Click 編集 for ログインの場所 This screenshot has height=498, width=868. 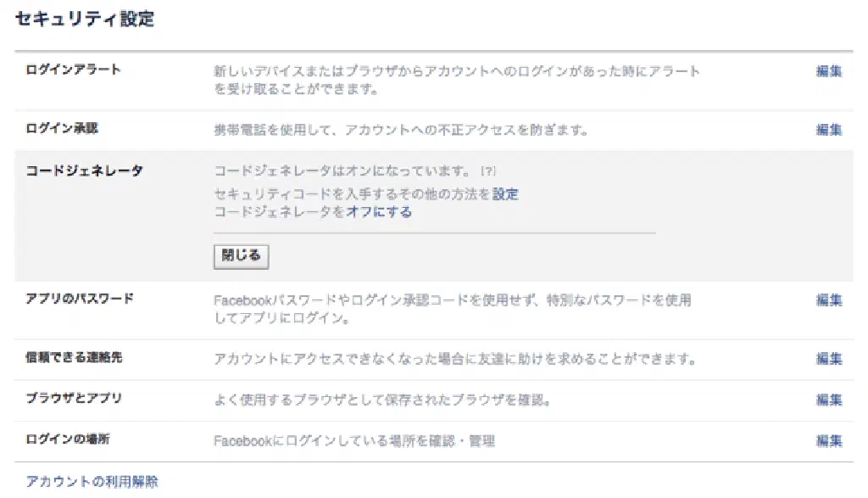pos(829,441)
